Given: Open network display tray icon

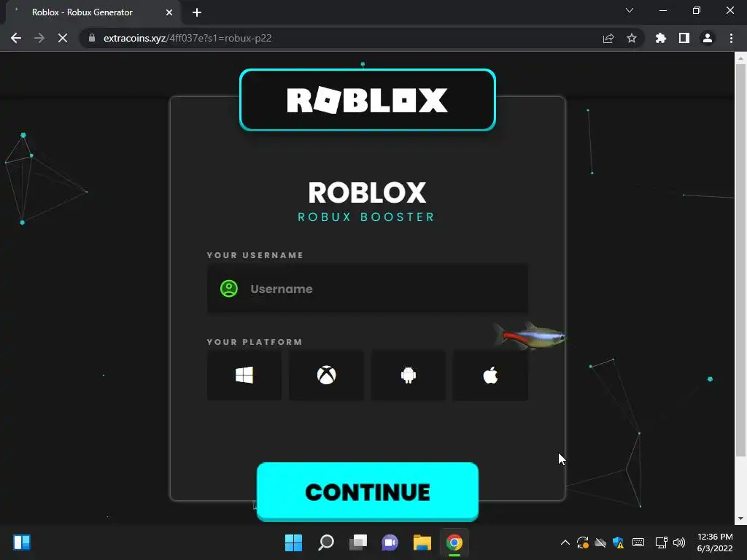Looking at the screenshot, I should 661,542.
